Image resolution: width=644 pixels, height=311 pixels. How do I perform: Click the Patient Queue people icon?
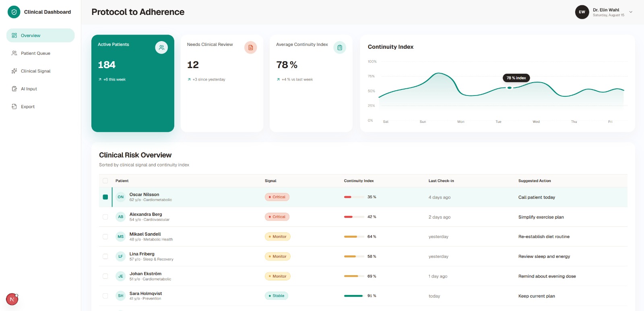[14, 53]
